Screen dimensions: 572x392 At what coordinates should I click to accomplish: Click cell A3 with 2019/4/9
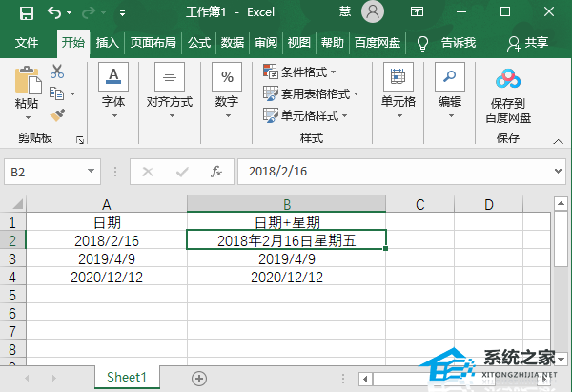coord(107,258)
